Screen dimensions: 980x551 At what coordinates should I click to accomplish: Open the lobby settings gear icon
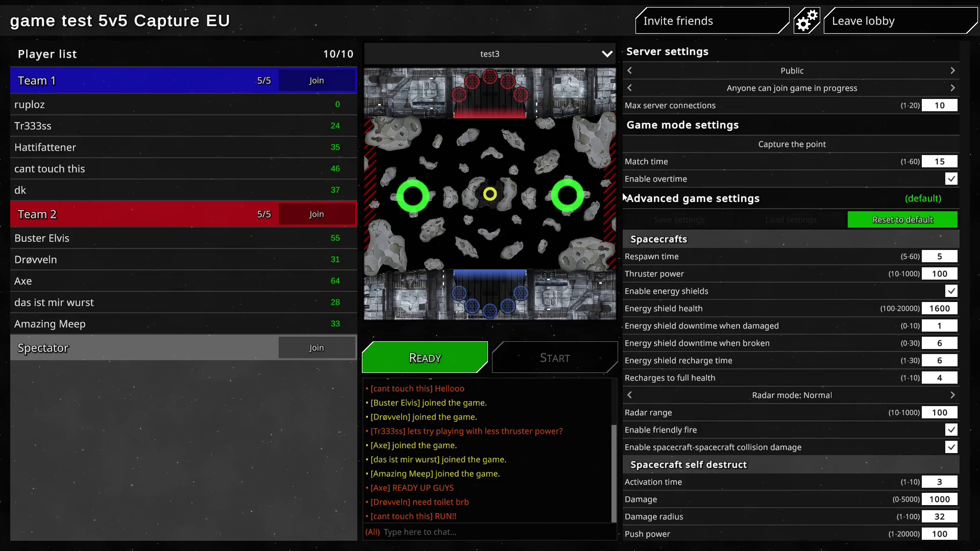pos(806,20)
